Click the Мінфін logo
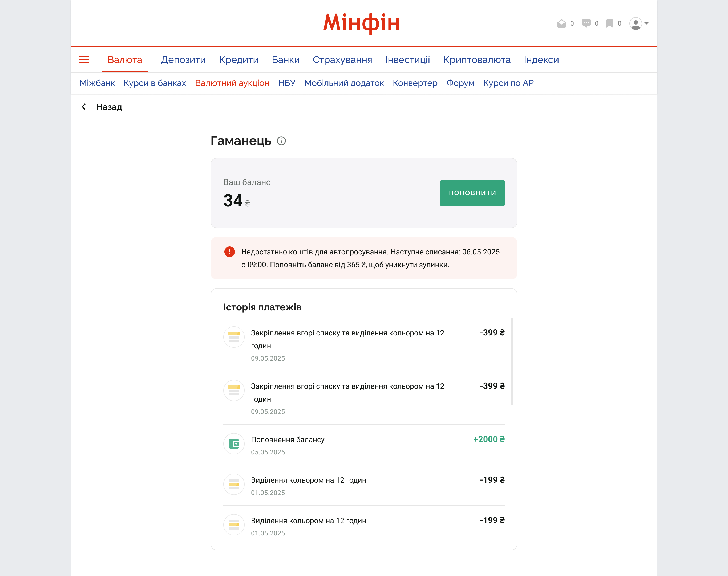Image resolution: width=728 pixels, height=576 pixels. tap(361, 23)
